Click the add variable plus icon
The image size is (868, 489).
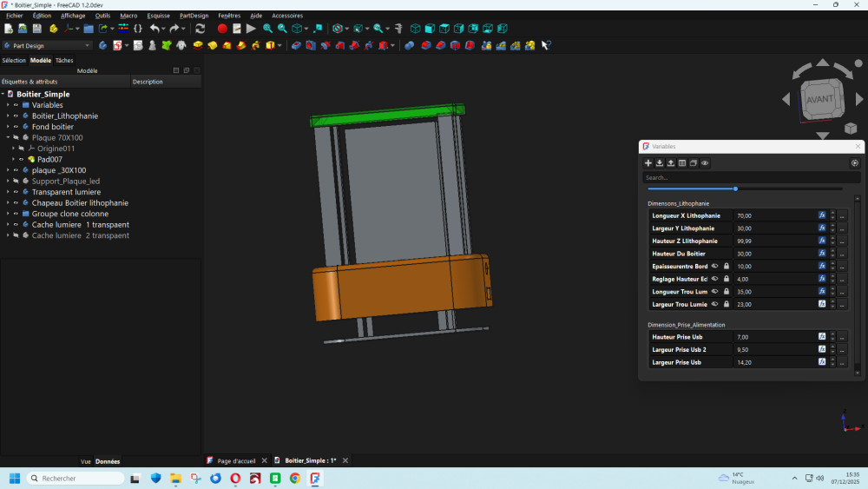coord(648,163)
